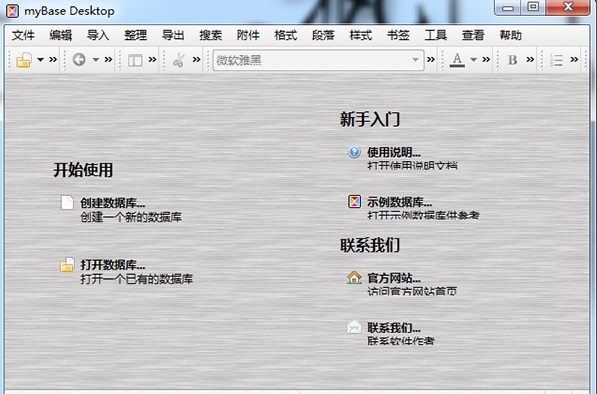Screen dimensions: 597x394
Task: Expand toolbar overflow chevron after font color
Action: click(486, 59)
